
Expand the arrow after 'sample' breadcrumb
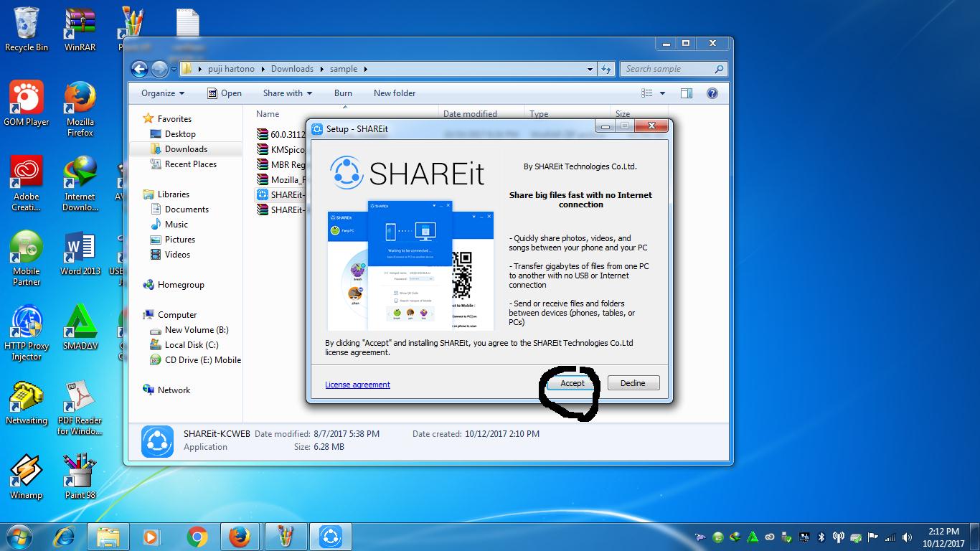365,69
